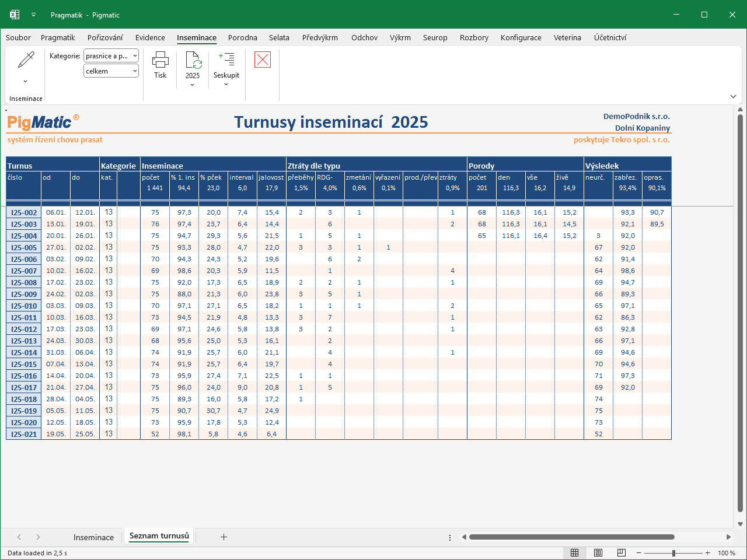This screenshot has width=747, height=560.
Task: Open the Porodna ribbon tab
Action: [x=243, y=37]
